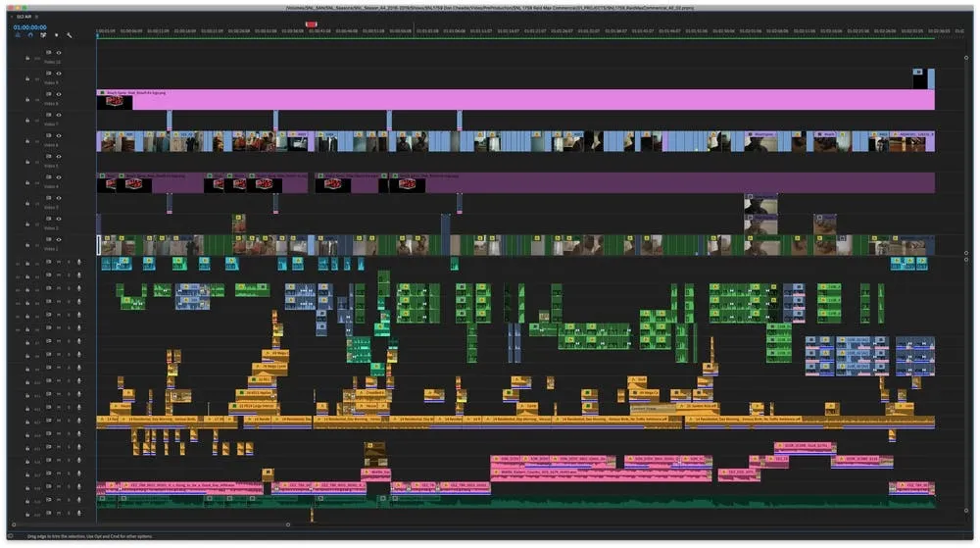
Task: Target Video 3 track header
Action: coord(37,203)
